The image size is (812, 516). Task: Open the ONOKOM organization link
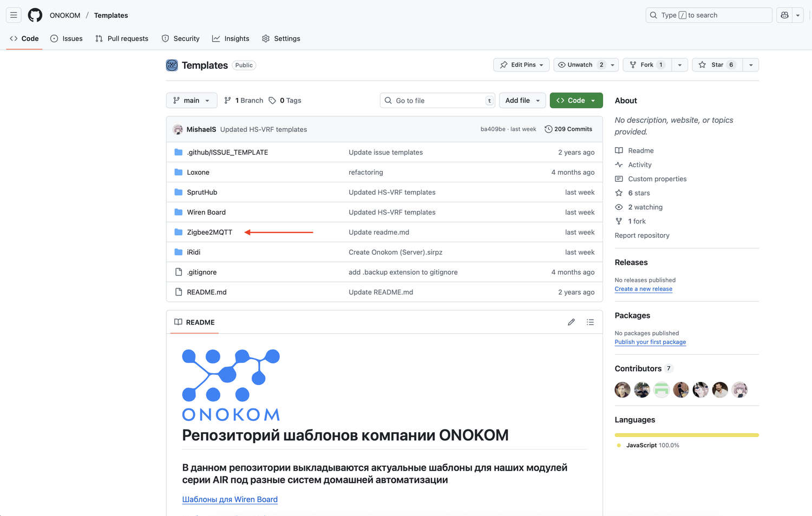(65, 15)
